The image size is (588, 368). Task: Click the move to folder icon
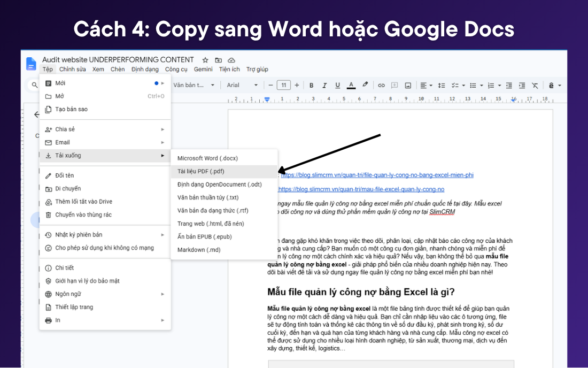click(x=218, y=60)
